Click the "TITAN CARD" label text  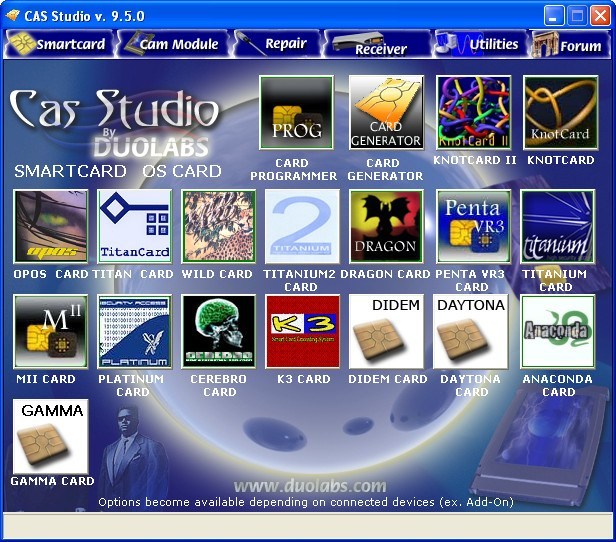[x=133, y=274]
